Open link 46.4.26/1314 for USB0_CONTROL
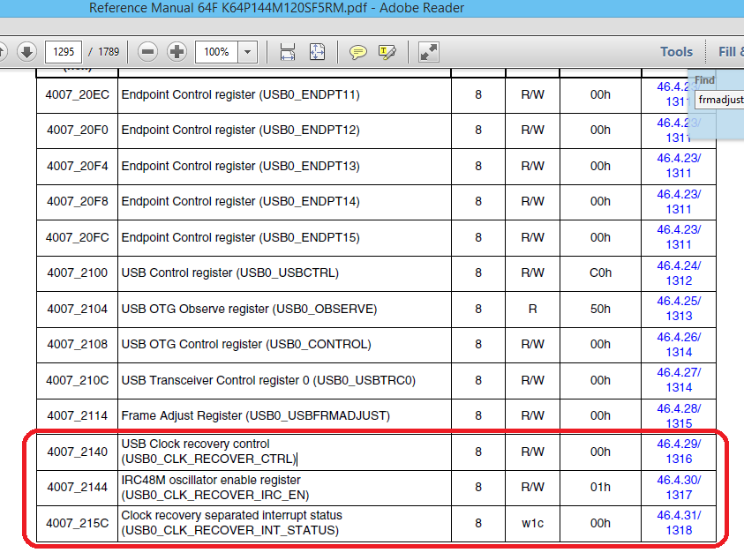 (679, 345)
